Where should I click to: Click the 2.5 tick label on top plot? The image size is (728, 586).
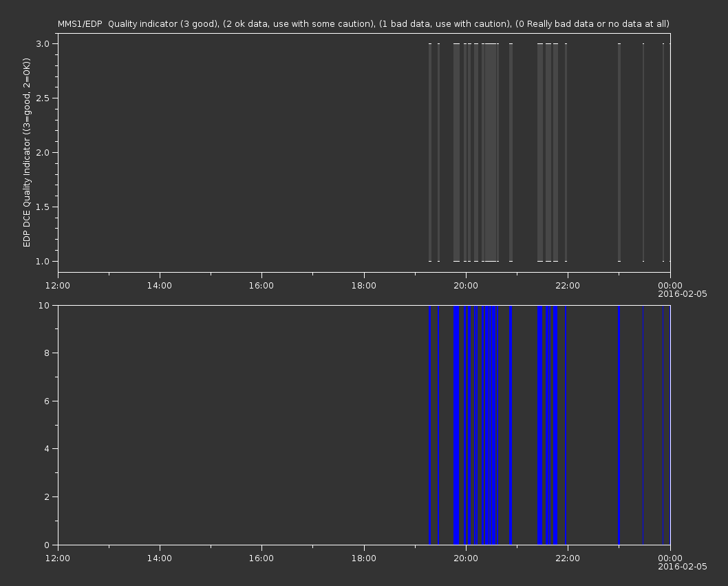43,98
